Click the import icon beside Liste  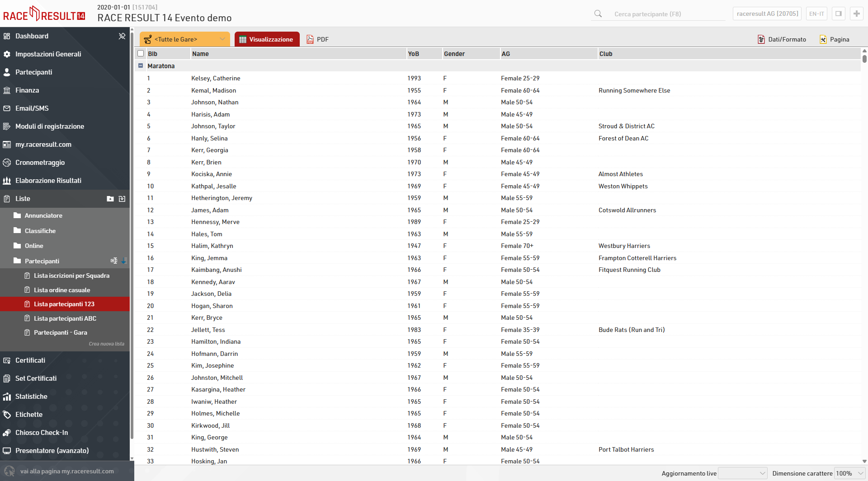122,199
